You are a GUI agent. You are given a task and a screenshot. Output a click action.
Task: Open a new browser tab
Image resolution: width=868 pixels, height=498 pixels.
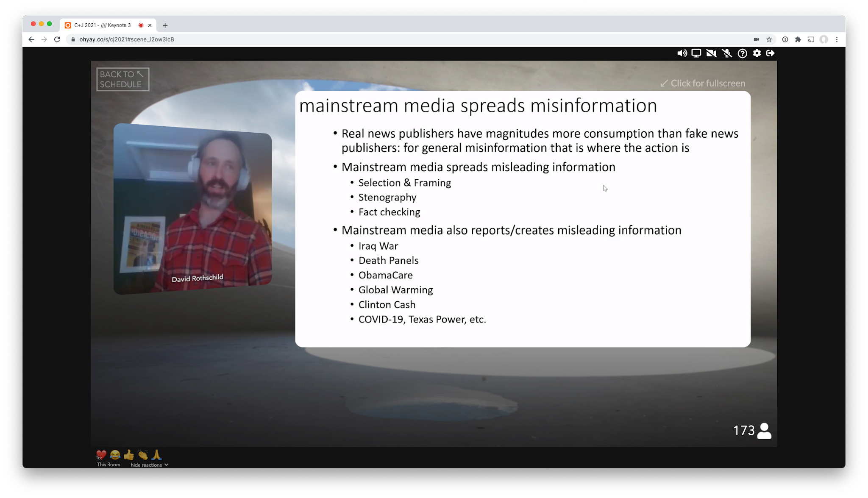pos(165,25)
